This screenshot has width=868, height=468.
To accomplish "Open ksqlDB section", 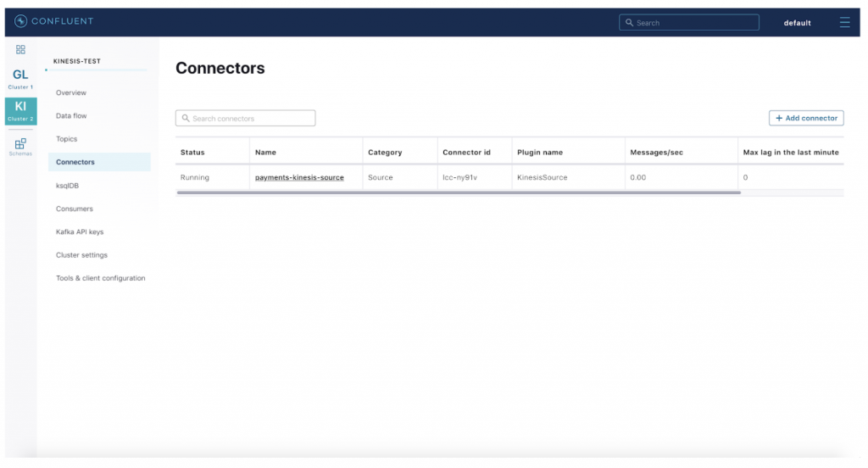I will [x=68, y=186].
